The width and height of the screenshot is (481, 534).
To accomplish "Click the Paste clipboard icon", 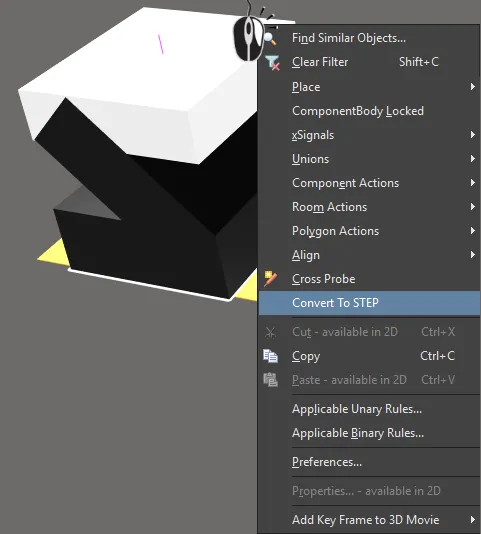I will coord(270,380).
